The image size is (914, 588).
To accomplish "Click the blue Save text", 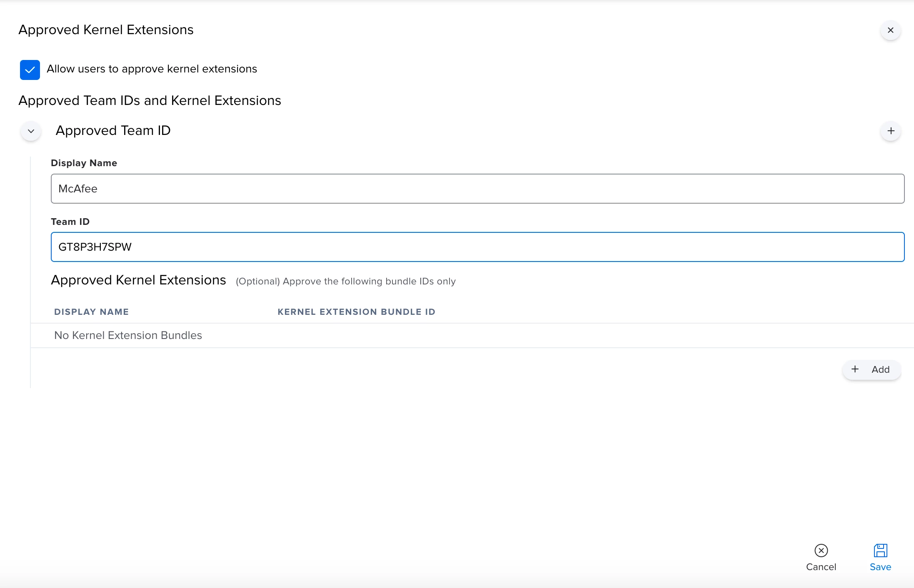I will [x=880, y=567].
